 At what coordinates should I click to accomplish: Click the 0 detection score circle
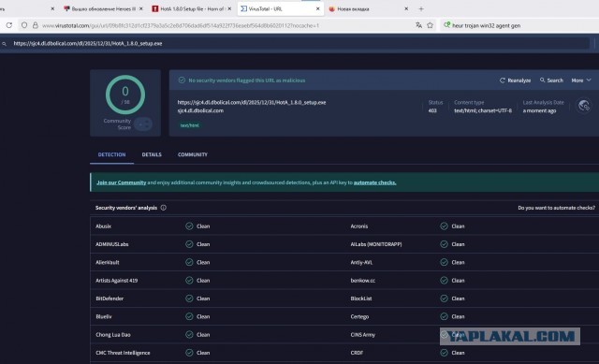coord(125,95)
